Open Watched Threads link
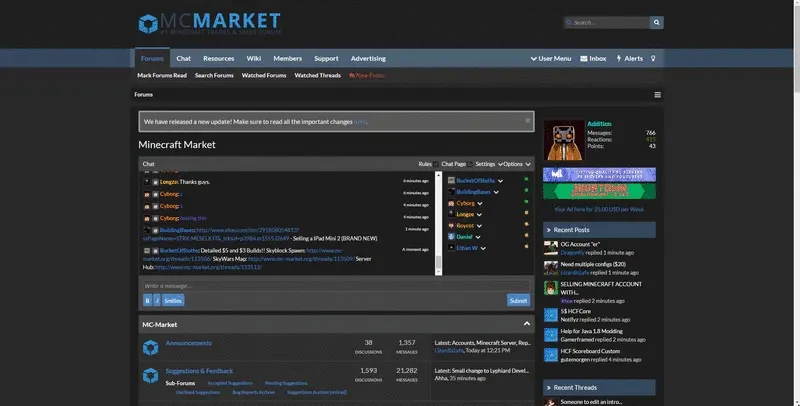The width and height of the screenshot is (800, 406). click(317, 75)
